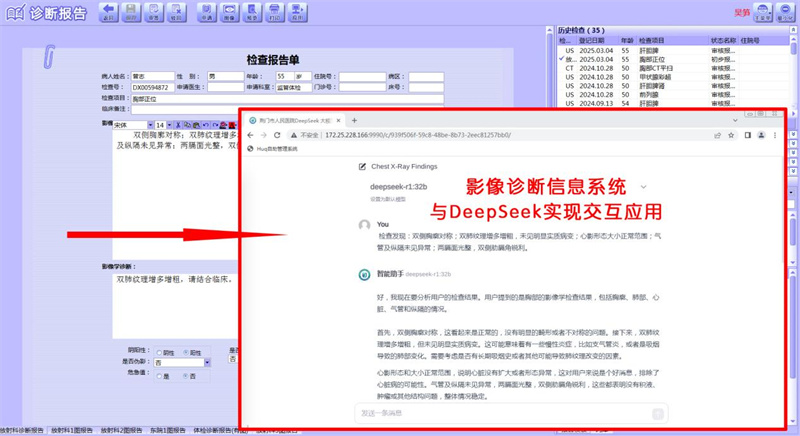Screen dimensions: 800x436
Task: Click the last toolbar button with monitor icon
Action: click(x=297, y=12)
